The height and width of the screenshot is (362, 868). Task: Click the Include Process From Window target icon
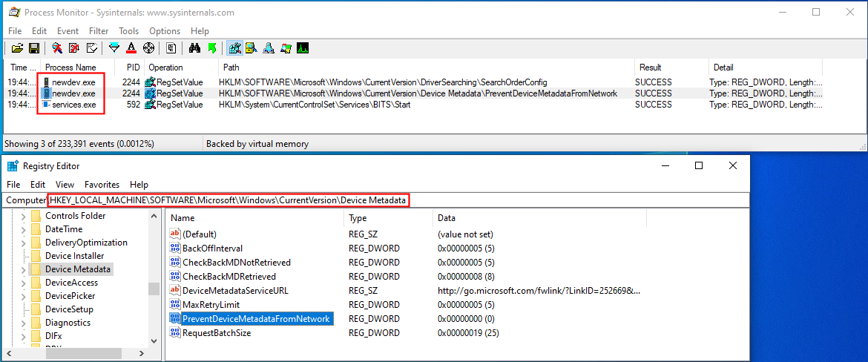click(x=148, y=48)
